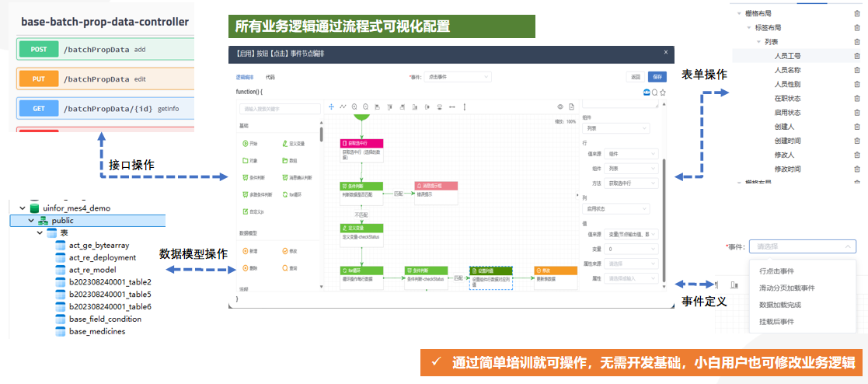Close the event node editor dialog

(665, 52)
